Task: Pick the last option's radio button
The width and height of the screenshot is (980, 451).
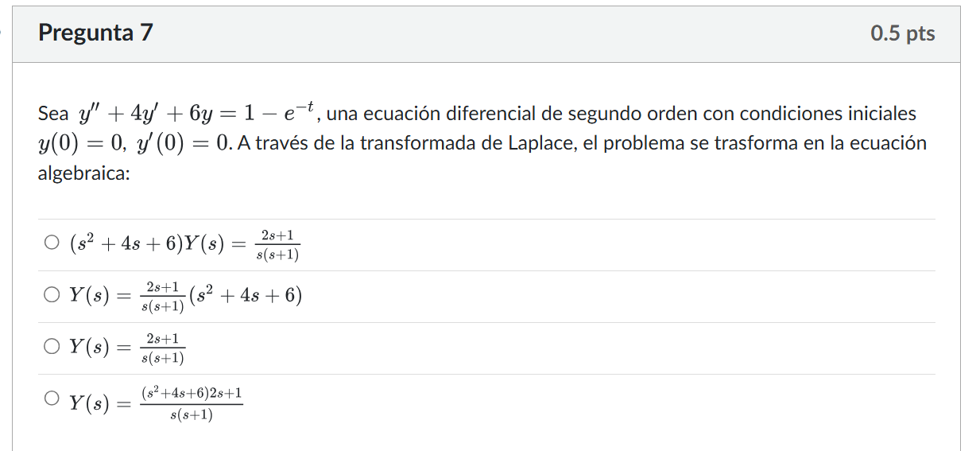Action: pos(52,399)
